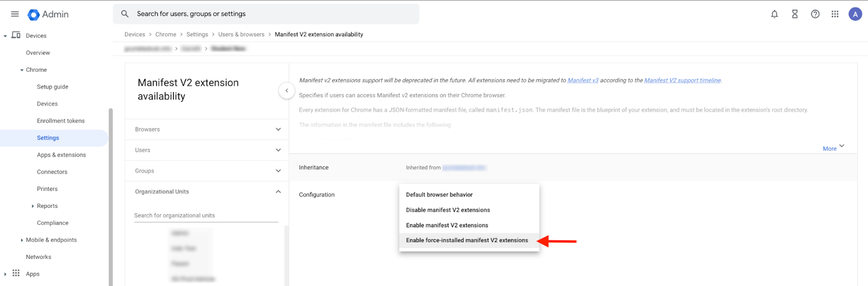The height and width of the screenshot is (286, 868).
Task: Click the search users, groups or settings field
Action: [x=266, y=14]
